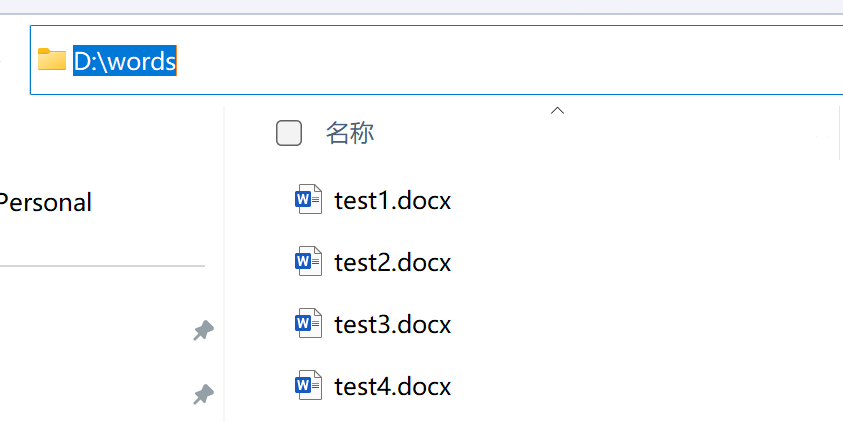Click the Word icon next to test4.docx
Viewport: 843px width, 422px height.
pos(308,385)
